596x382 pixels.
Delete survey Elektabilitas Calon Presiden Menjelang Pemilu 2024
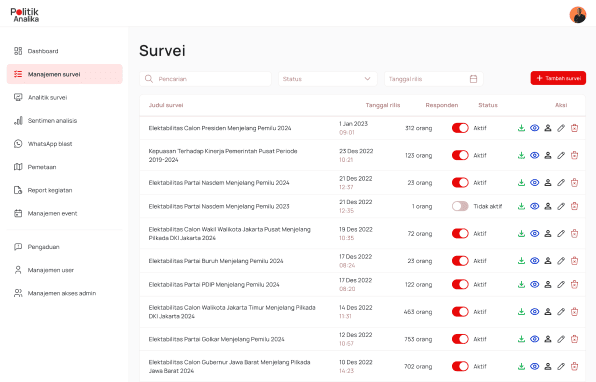(574, 128)
